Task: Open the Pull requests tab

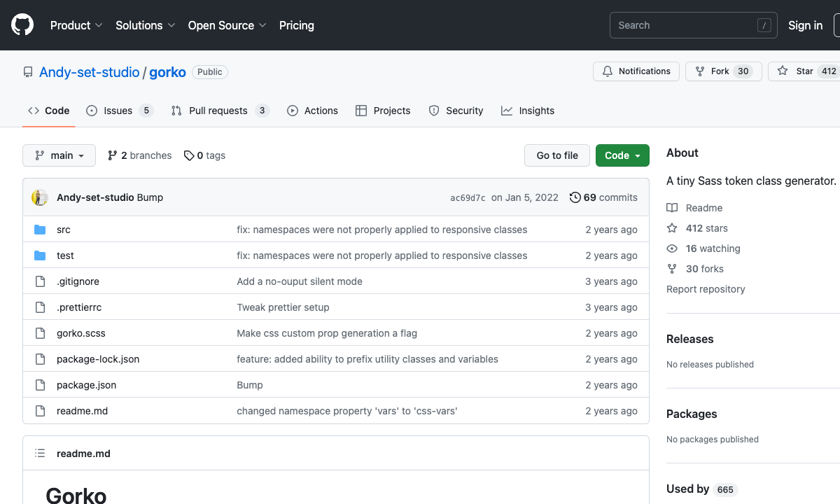Action: click(218, 111)
